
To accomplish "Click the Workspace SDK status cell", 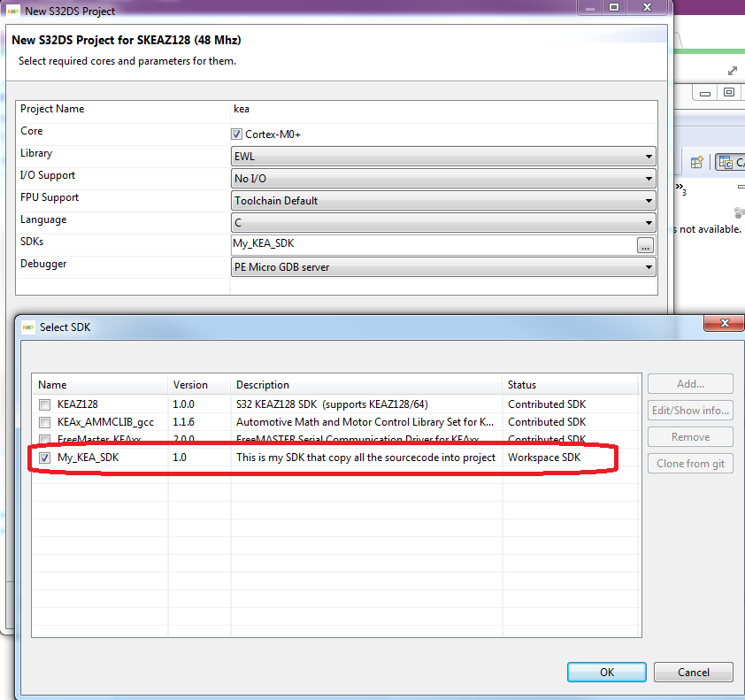I will click(544, 458).
